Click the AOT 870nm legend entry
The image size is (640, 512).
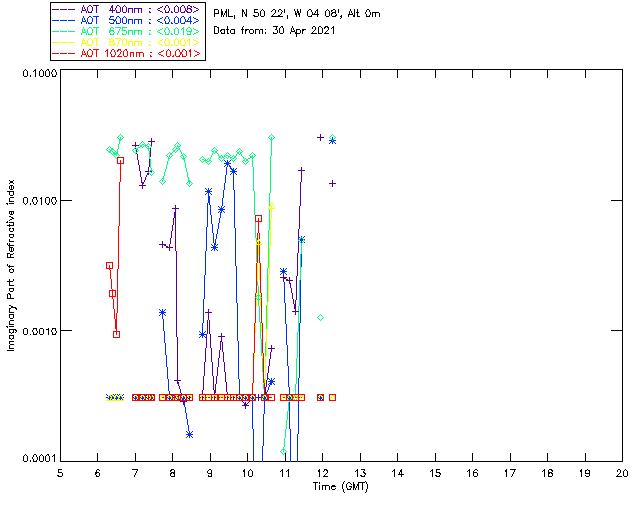click(x=126, y=42)
